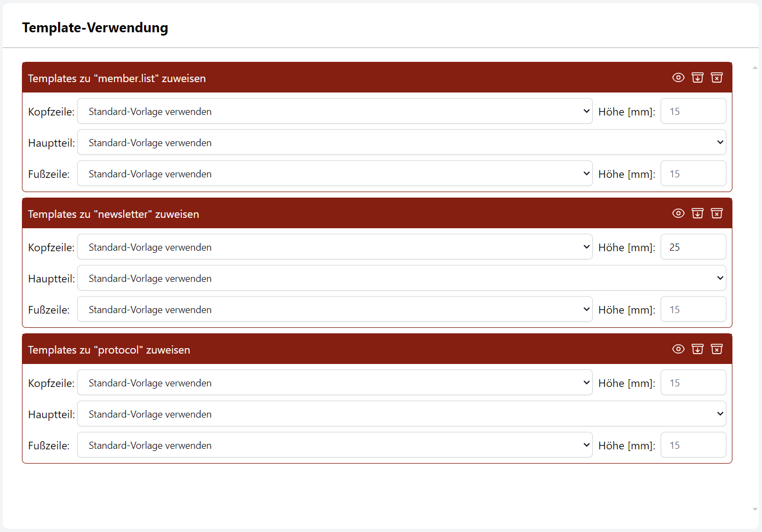This screenshot has height=532, width=762.
Task: Click Hauptteil label in member.list section
Action: tap(51, 143)
